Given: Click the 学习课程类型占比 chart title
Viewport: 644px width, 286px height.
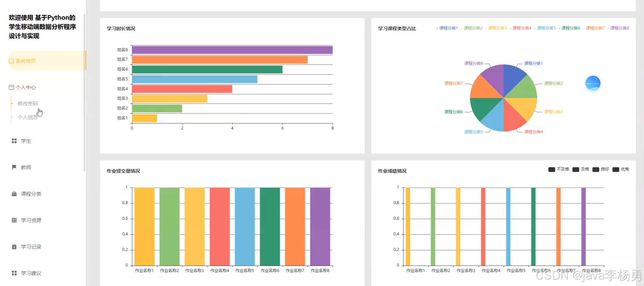Looking at the screenshot, I should [x=397, y=29].
